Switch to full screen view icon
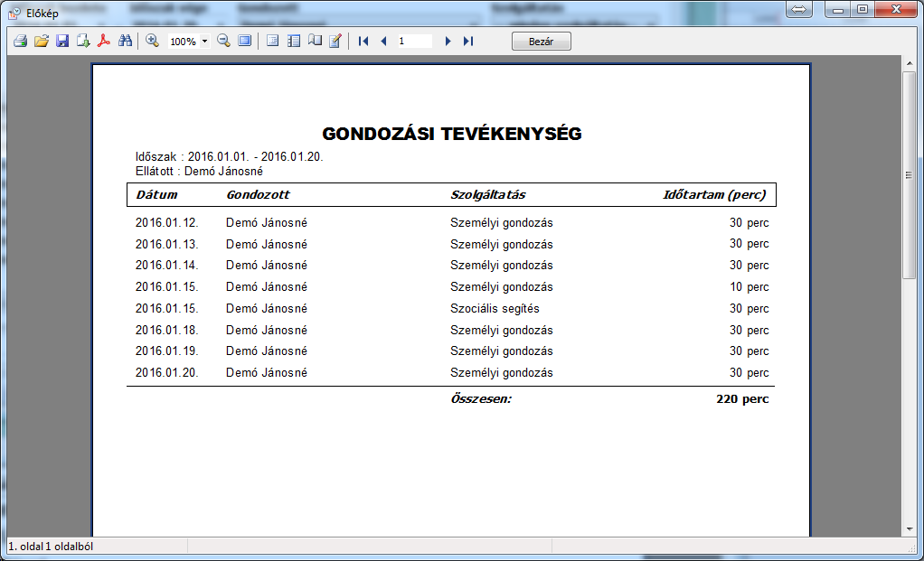This screenshot has width=924, height=561. point(245,42)
